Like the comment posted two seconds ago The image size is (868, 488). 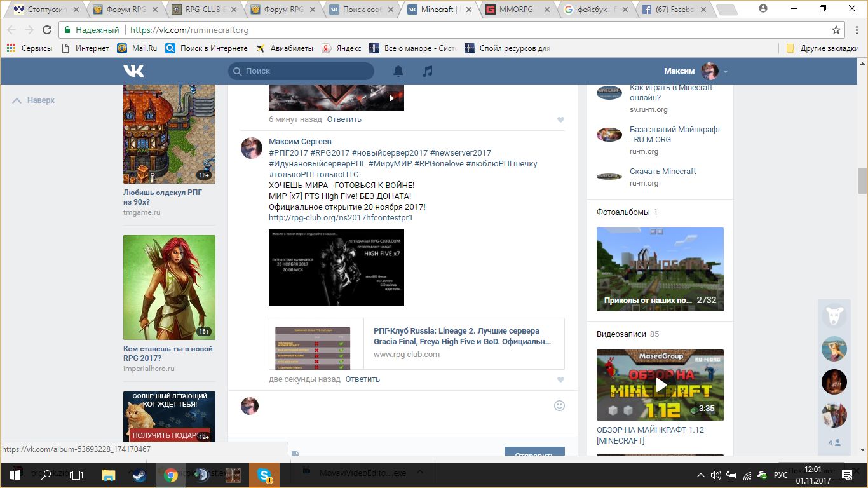[x=560, y=379]
